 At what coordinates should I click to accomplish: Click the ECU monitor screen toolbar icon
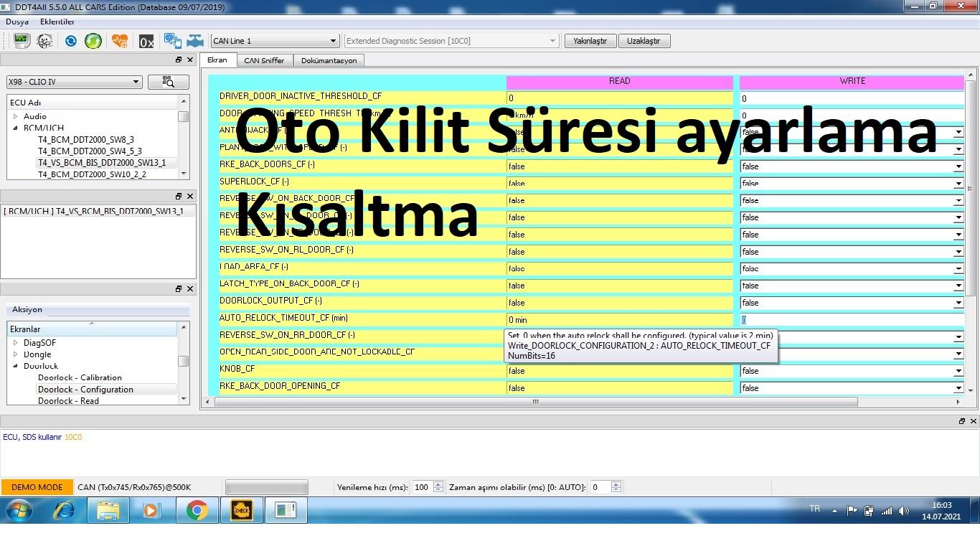pos(22,41)
